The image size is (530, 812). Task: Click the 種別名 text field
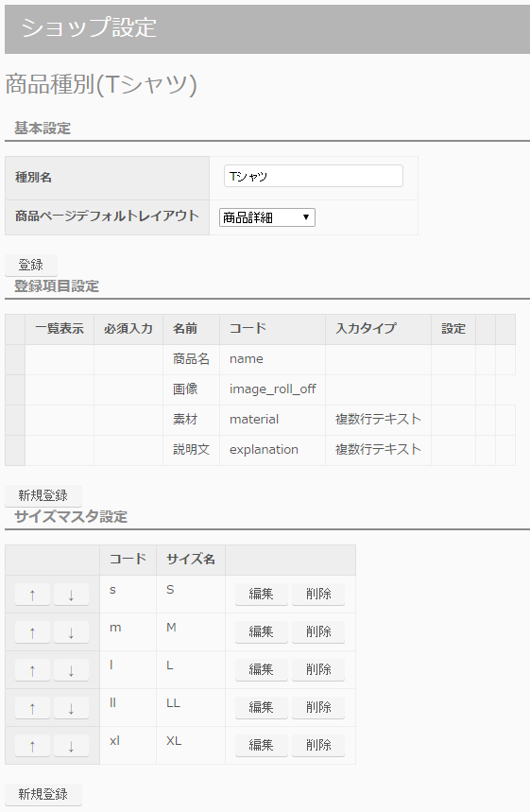313,176
